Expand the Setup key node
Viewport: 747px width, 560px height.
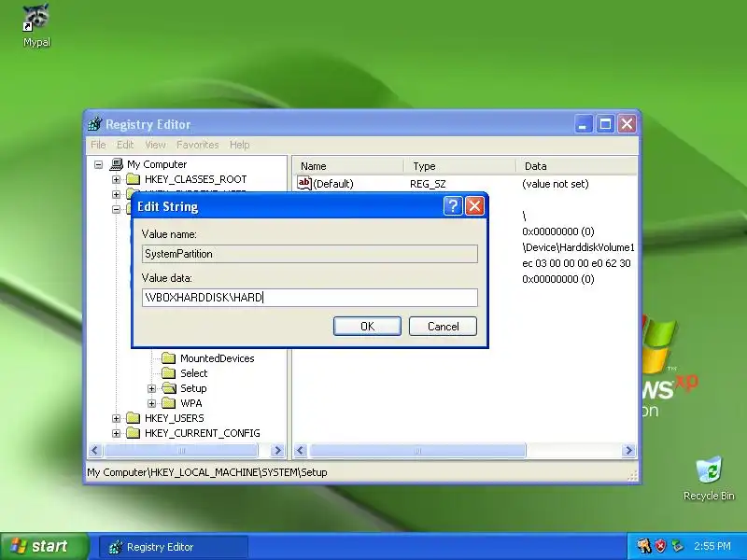(x=151, y=388)
